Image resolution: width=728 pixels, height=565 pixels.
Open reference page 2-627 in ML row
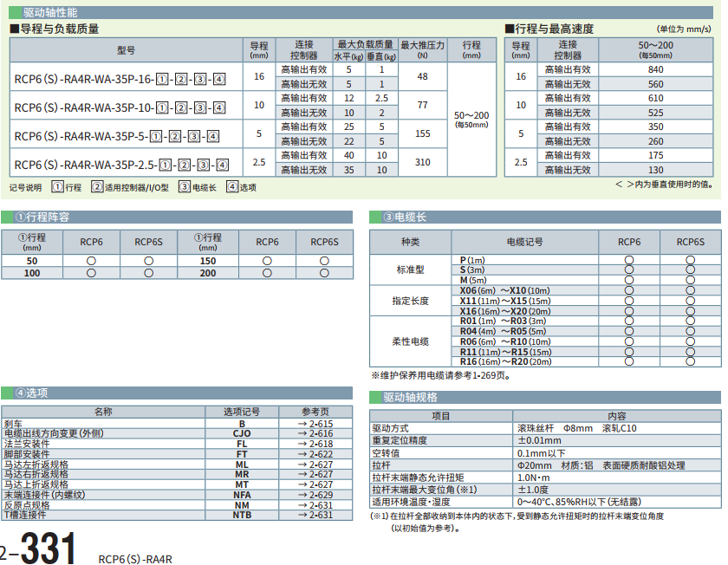click(x=315, y=464)
